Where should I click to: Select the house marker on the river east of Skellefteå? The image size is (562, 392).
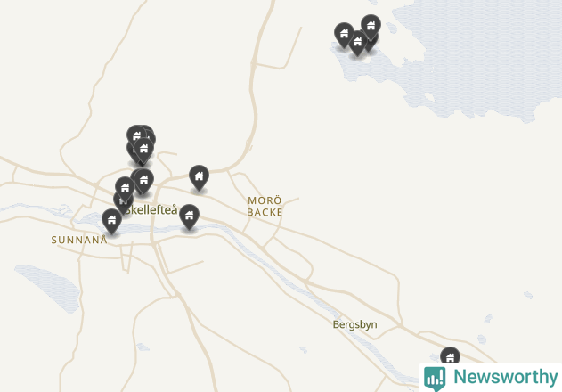click(189, 217)
